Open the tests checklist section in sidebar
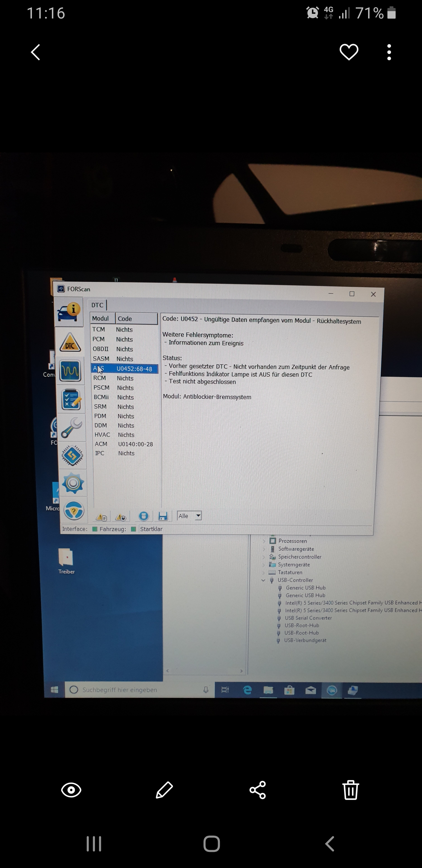Image resolution: width=422 pixels, height=868 pixels. (71, 399)
